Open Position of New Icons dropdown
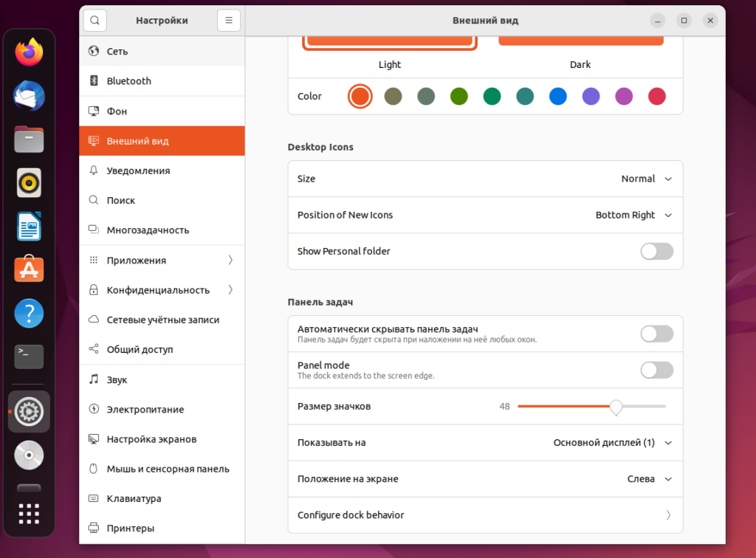This screenshot has height=558, width=756. [633, 216]
